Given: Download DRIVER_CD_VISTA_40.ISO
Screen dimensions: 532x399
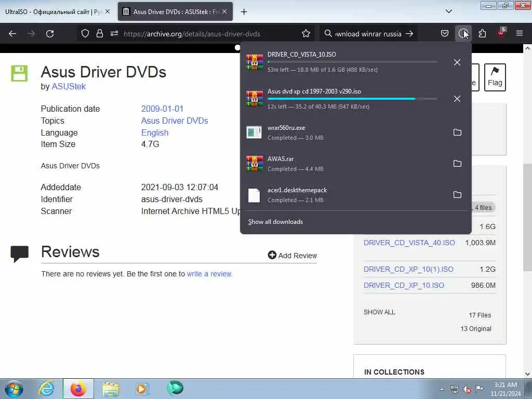Looking at the screenshot, I should 409,243.
